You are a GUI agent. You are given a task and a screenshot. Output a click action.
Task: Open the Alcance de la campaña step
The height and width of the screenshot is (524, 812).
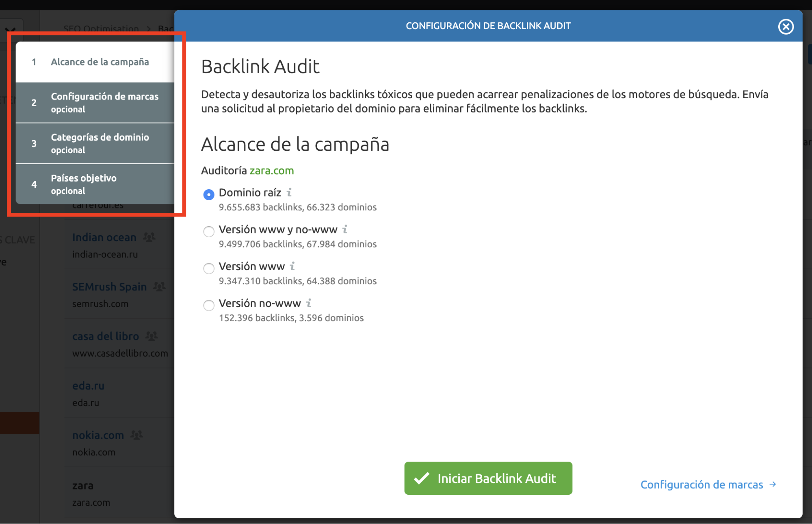click(x=95, y=62)
